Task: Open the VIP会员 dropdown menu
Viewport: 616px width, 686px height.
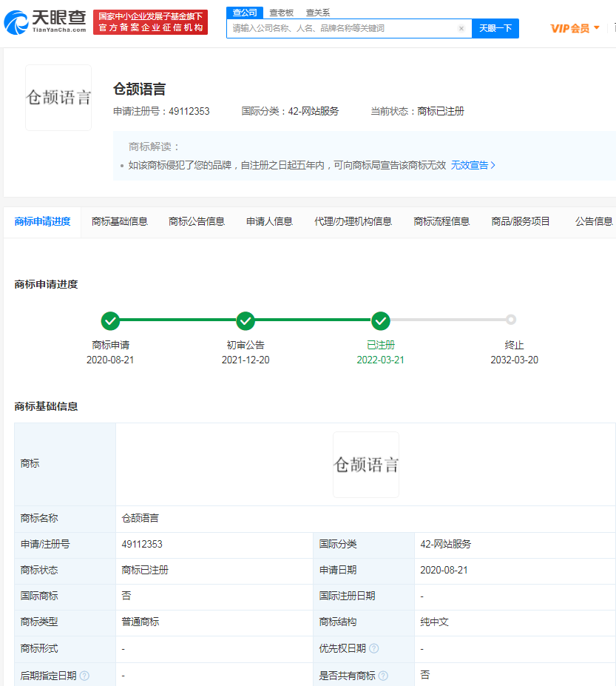Action: [x=575, y=28]
